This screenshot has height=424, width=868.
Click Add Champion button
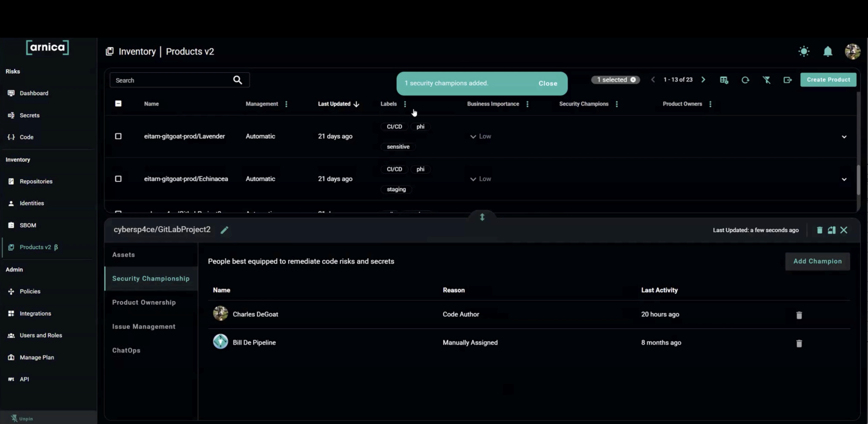click(x=817, y=261)
